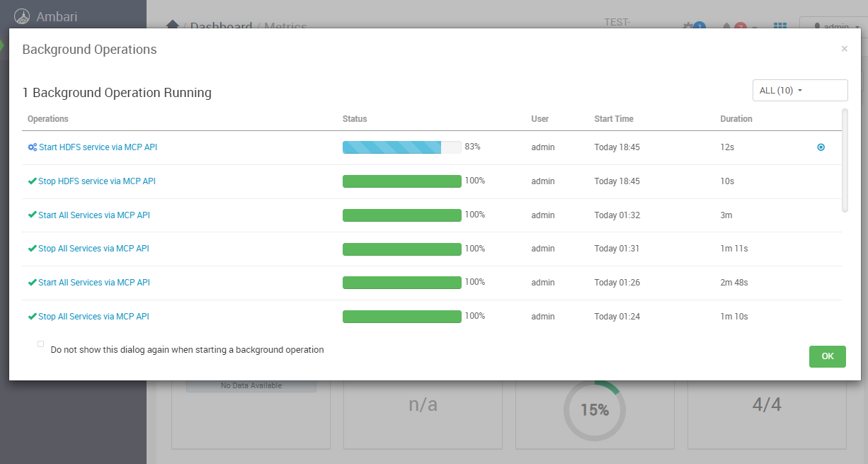Image resolution: width=868 pixels, height=464 pixels.
Task: Open the Stop All Services operation started 01:31
Action: click(93, 249)
